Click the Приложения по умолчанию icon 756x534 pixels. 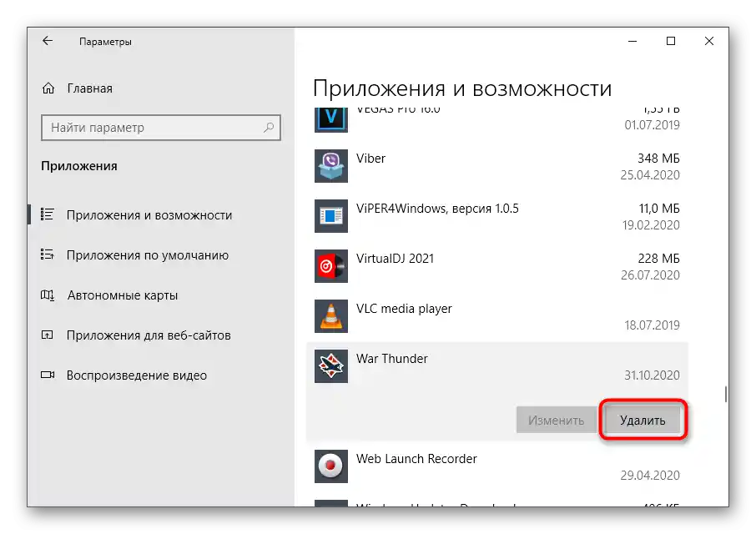(x=48, y=254)
